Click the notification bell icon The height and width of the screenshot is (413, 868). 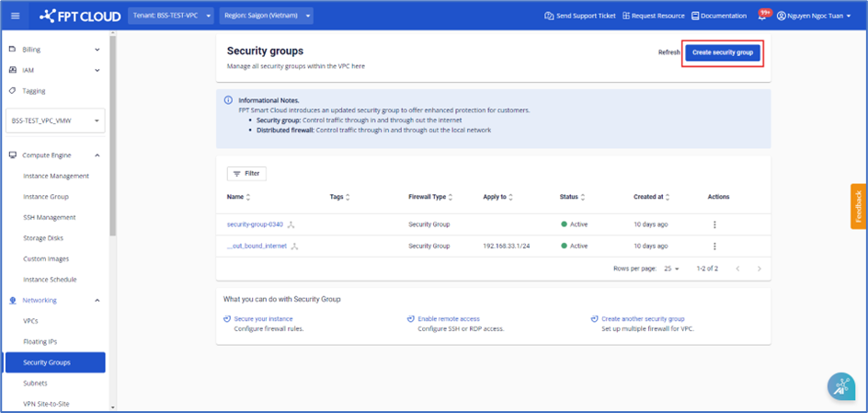click(761, 16)
